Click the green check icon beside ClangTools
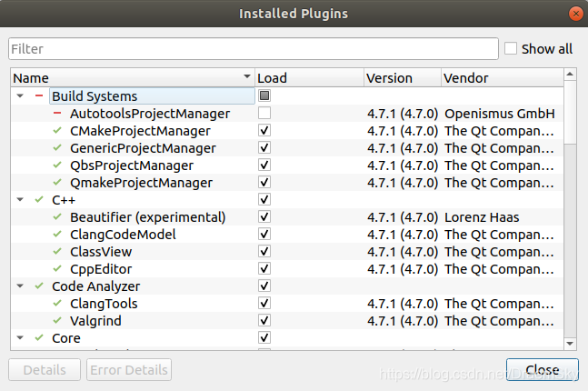The height and width of the screenshot is (391, 588). click(57, 303)
